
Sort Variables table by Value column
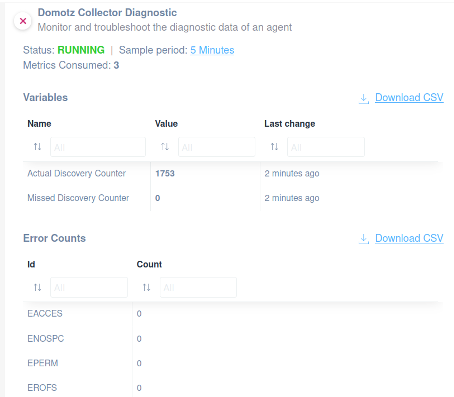pos(165,147)
